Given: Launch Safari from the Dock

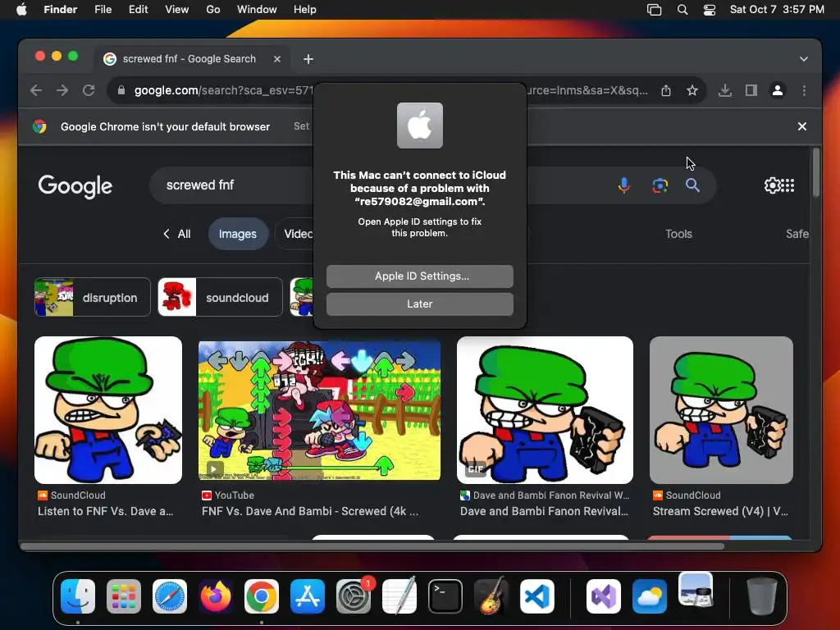Looking at the screenshot, I should click(170, 596).
